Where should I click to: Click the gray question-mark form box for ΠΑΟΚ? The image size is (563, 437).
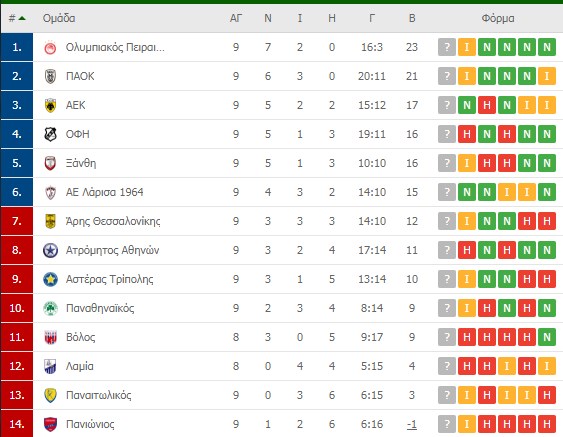pyautogui.click(x=447, y=76)
